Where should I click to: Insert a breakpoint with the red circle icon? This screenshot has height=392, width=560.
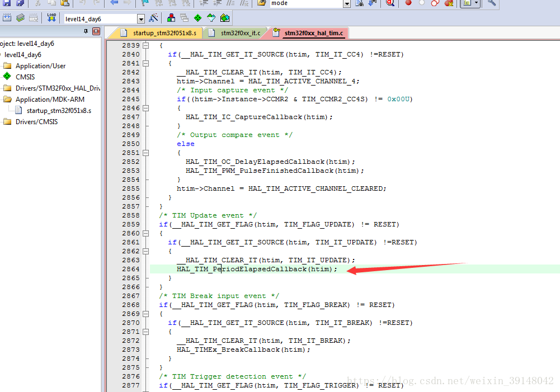pos(408,3)
